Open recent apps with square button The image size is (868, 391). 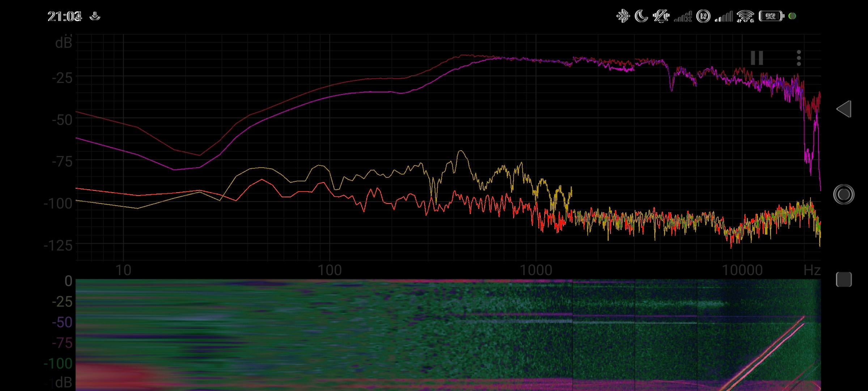point(844,279)
